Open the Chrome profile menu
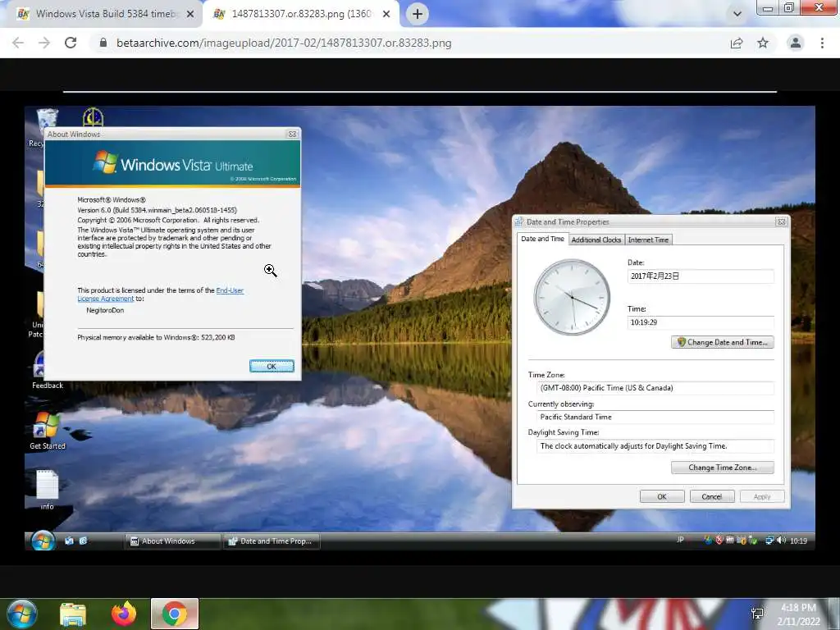 pyautogui.click(x=796, y=43)
